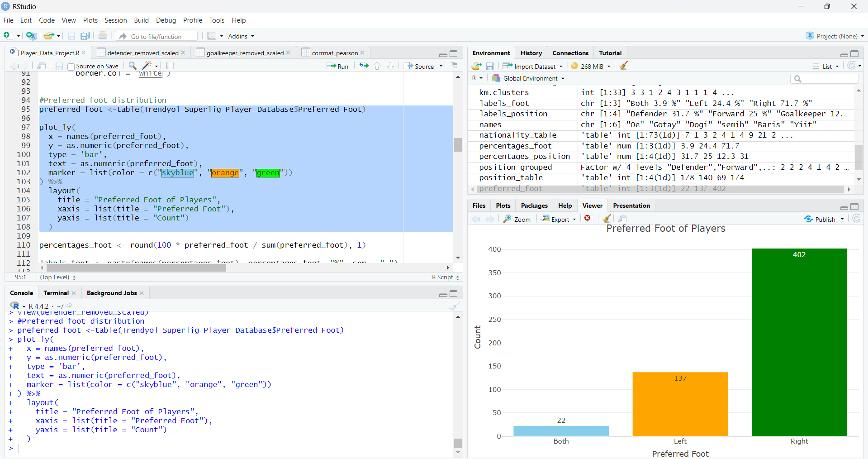The image size is (868, 459).
Task: Switch to the Terminal tab
Action: (x=56, y=293)
